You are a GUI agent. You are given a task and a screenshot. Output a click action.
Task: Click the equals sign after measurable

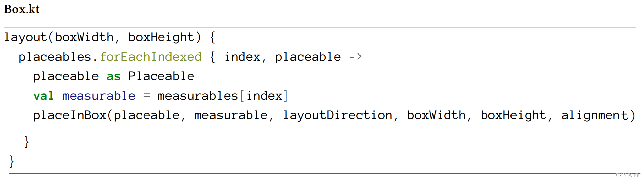coord(146,96)
